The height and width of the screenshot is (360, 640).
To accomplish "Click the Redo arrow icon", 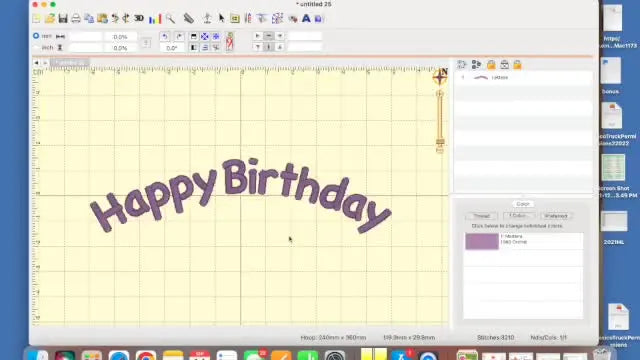I will coord(126,18).
